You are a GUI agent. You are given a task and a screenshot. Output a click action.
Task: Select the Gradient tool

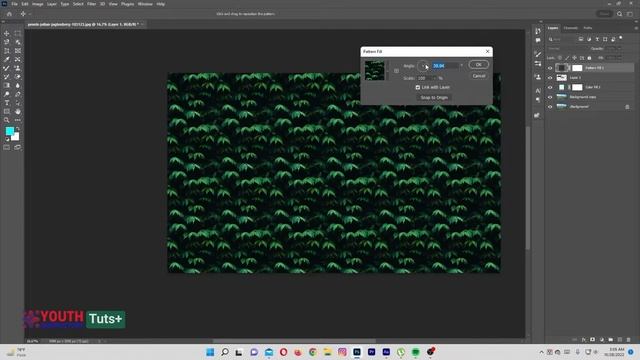pos(7,85)
